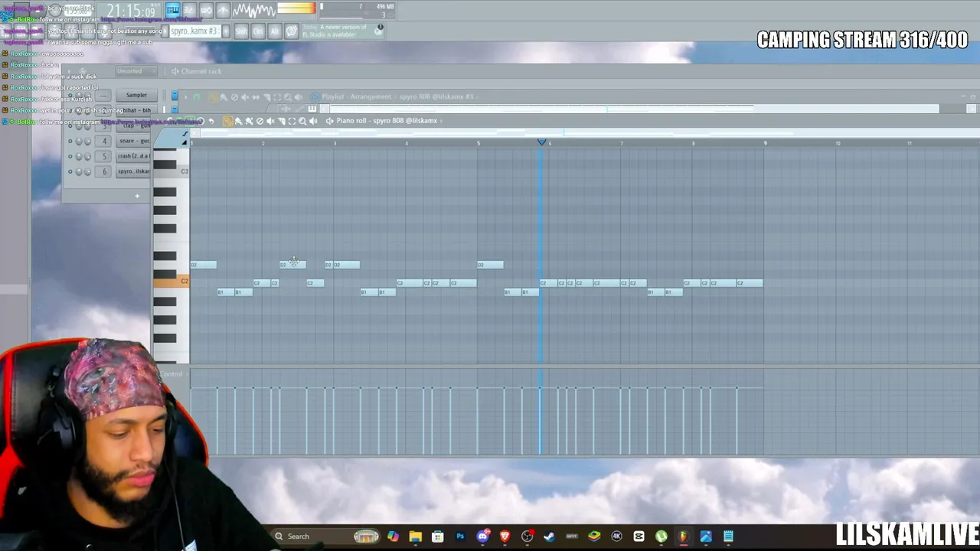Select the draw pencil tool in Piano roll
980x551 pixels.
coord(227,121)
